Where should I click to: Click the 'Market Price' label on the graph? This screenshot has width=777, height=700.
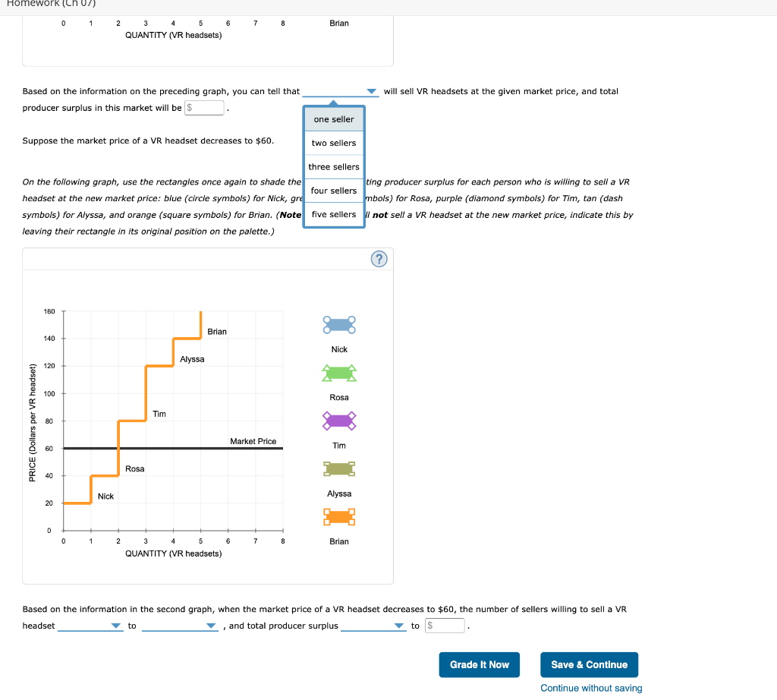coord(253,441)
